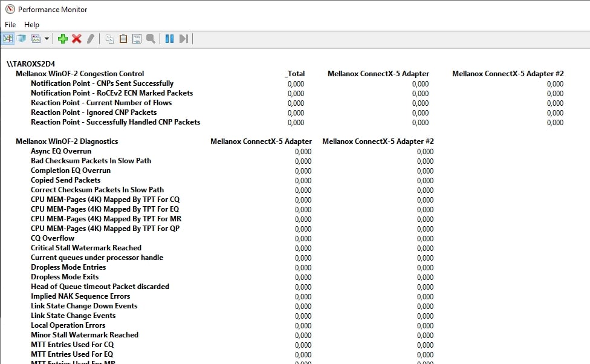
Task: Open the File menu
Action: click(x=10, y=25)
